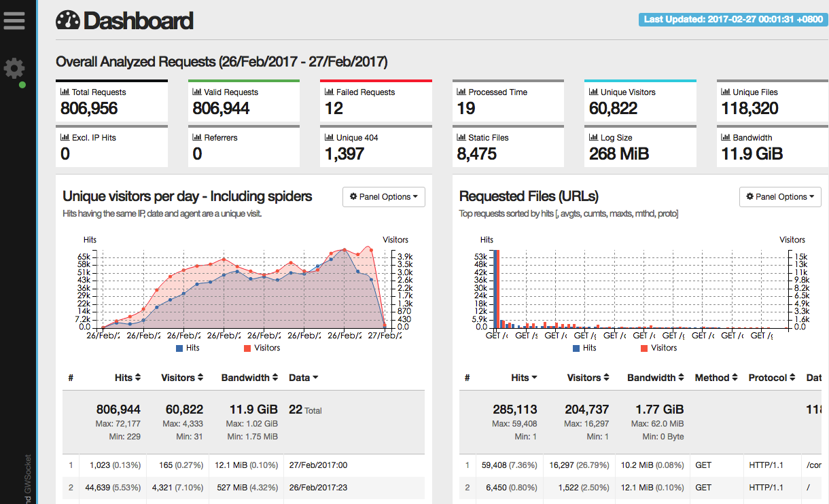Sort Requested Files table by Visitors
This screenshot has height=504, width=829.
588,378
